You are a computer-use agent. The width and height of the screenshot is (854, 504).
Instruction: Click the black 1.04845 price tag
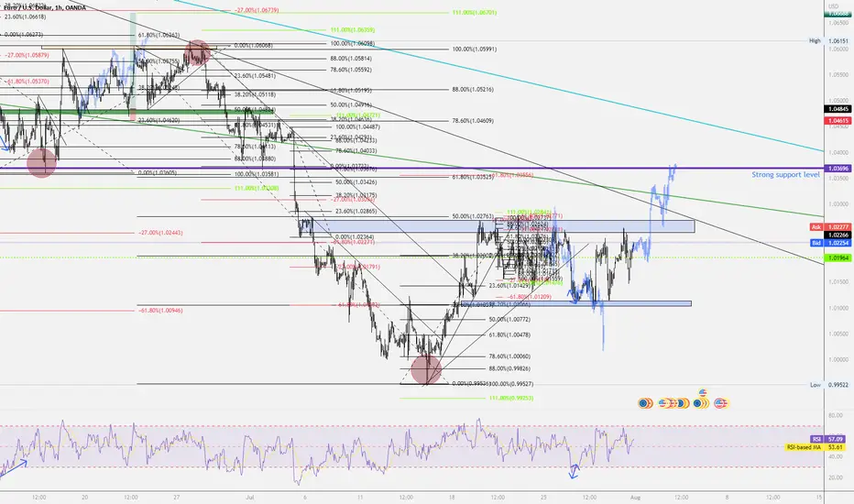click(838, 109)
